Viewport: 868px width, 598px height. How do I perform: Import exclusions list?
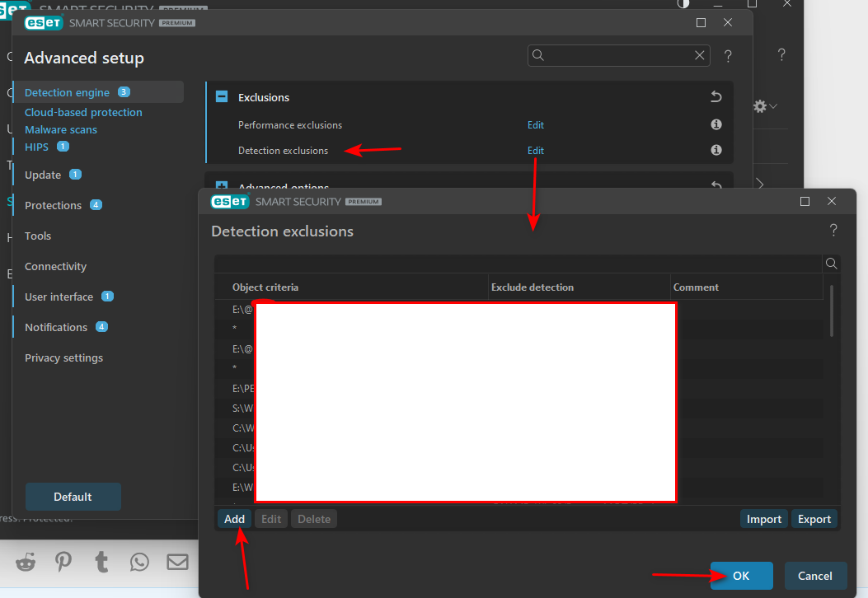(763, 519)
